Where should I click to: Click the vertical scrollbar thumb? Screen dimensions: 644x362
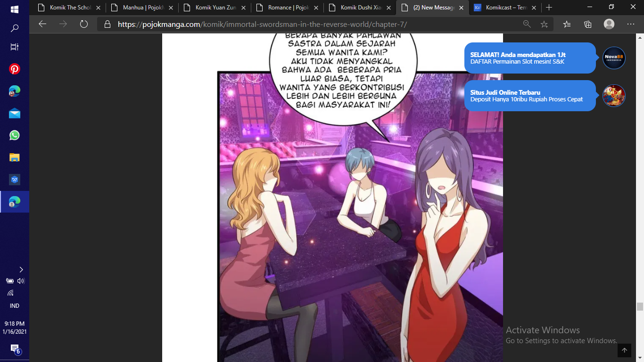(640, 306)
